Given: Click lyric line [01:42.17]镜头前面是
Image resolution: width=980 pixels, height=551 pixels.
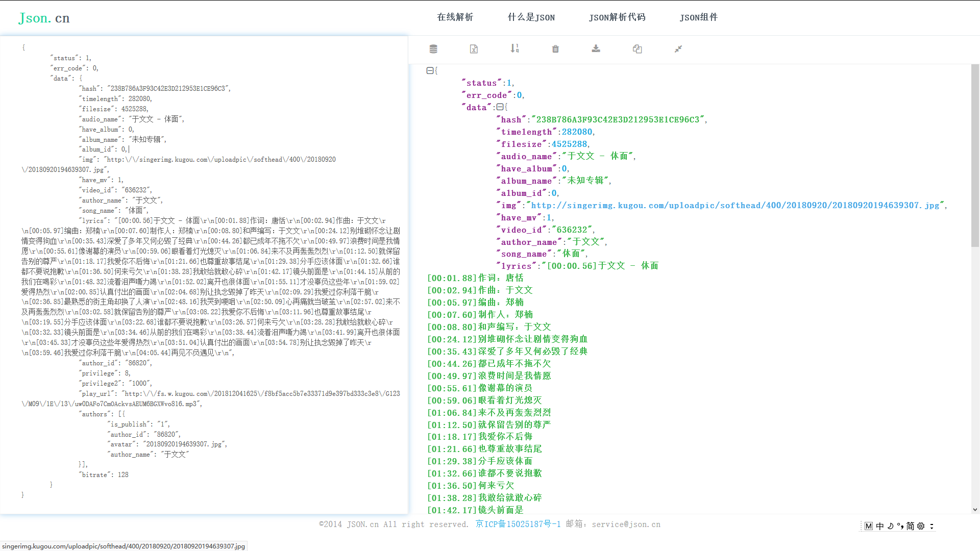Looking at the screenshot, I should [x=475, y=510].
